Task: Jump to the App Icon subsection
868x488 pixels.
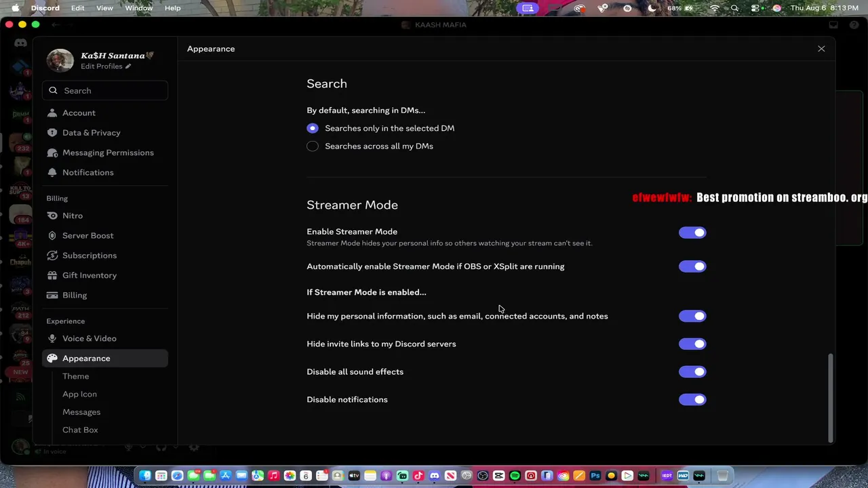Action: (80, 394)
